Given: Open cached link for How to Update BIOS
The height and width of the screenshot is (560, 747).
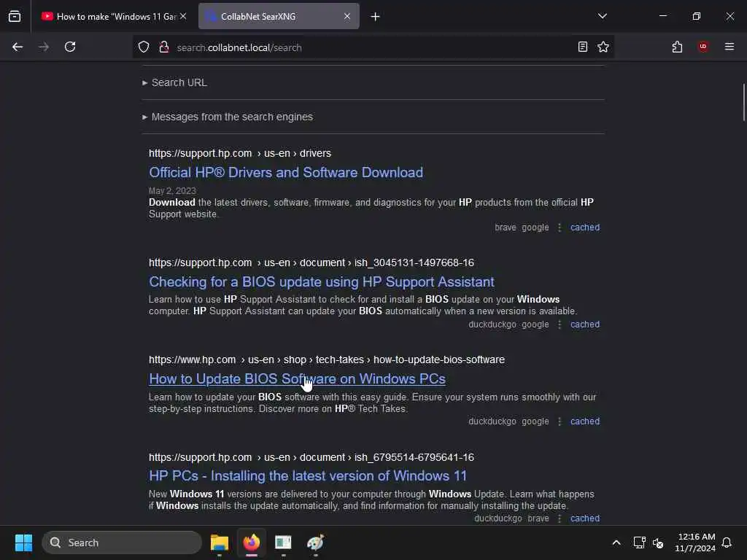Looking at the screenshot, I should (585, 422).
